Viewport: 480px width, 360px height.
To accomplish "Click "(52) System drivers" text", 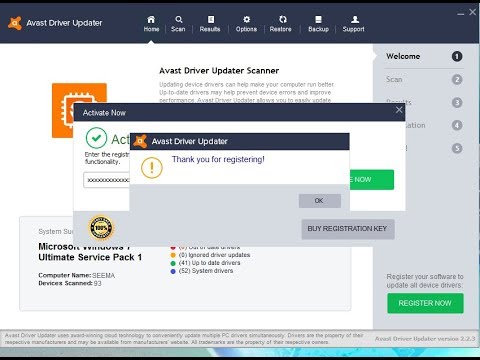I will pyautogui.click(x=206, y=271).
